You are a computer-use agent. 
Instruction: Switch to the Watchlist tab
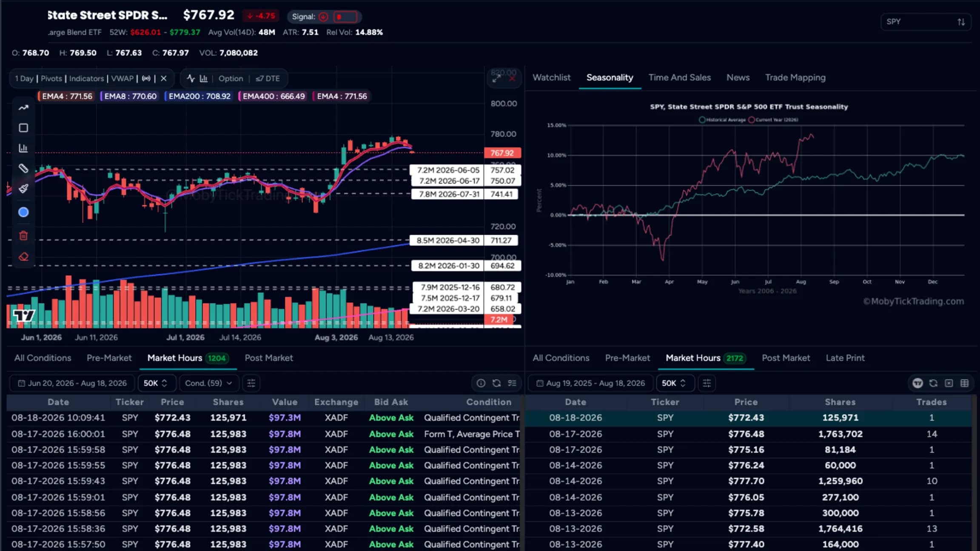pyautogui.click(x=551, y=77)
